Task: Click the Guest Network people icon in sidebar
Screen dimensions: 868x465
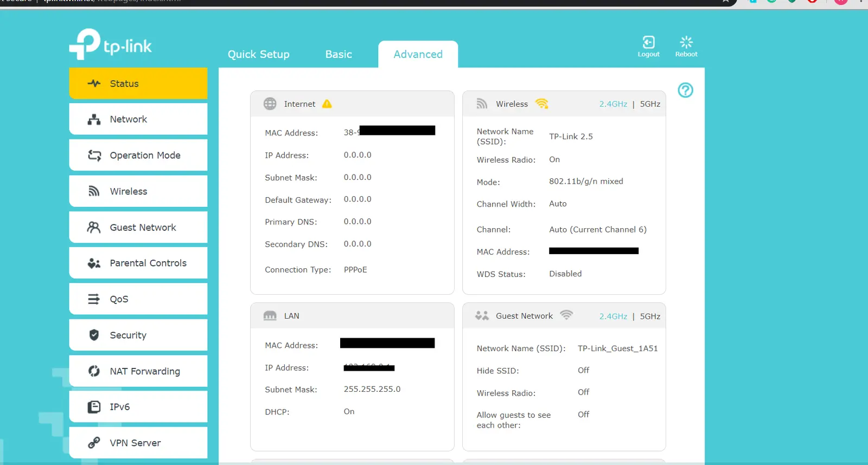Action: 94,228
